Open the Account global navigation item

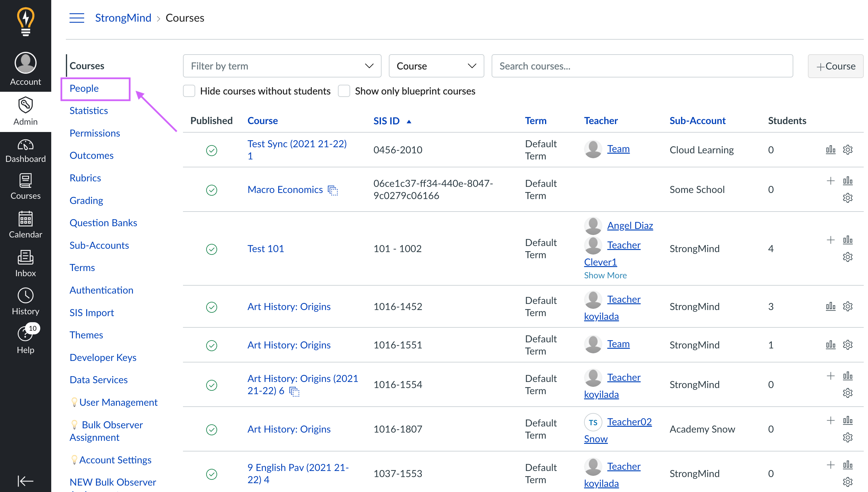25,69
